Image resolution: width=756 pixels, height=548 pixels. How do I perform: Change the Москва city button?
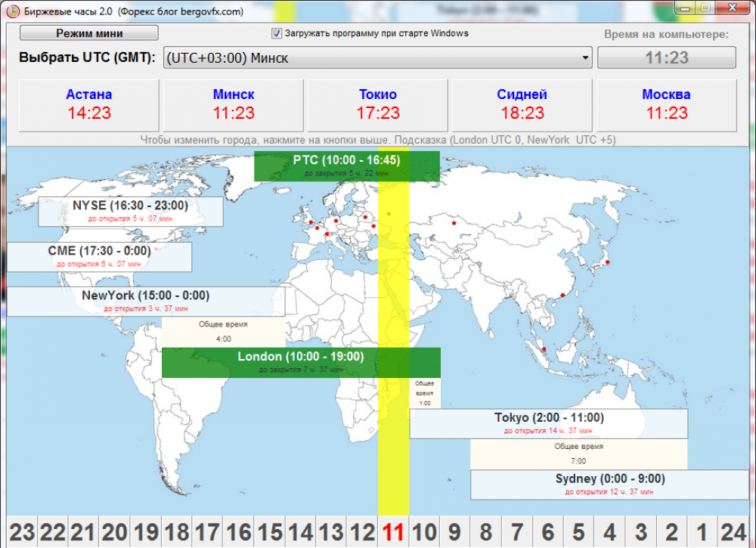click(666, 105)
